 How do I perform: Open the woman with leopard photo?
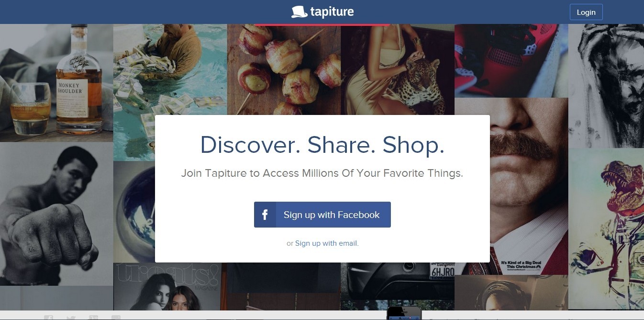point(398,69)
